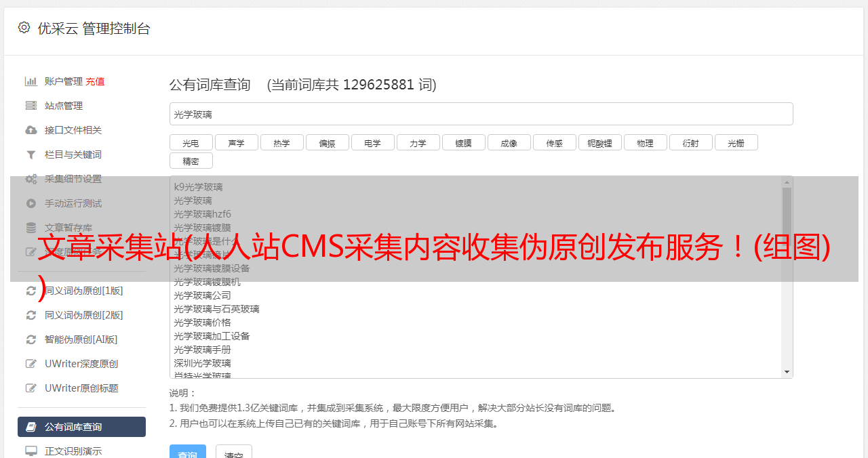Open the play circle icon for 手动运行测试

[x=31, y=203]
